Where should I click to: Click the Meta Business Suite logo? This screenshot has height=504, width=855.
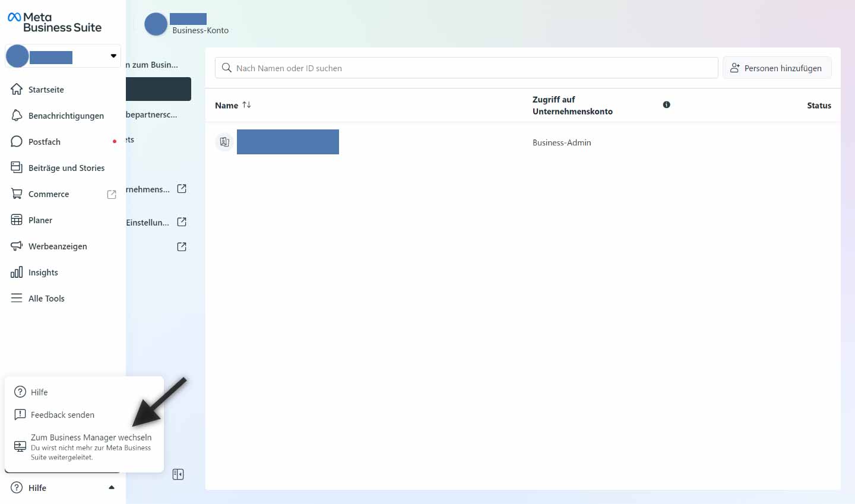pos(55,23)
